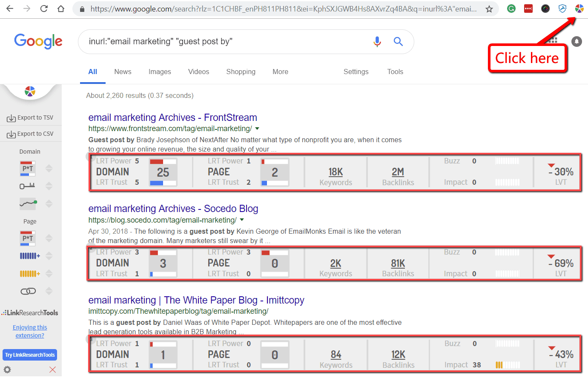Click the backlinks chain icon in Page section

coord(29,291)
